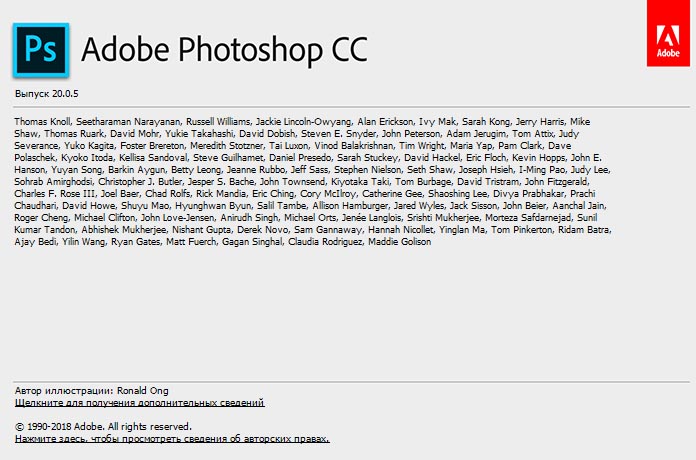The height and width of the screenshot is (460, 696).
Task: Click the name Kellisa Sandoval
Action: (x=153, y=158)
